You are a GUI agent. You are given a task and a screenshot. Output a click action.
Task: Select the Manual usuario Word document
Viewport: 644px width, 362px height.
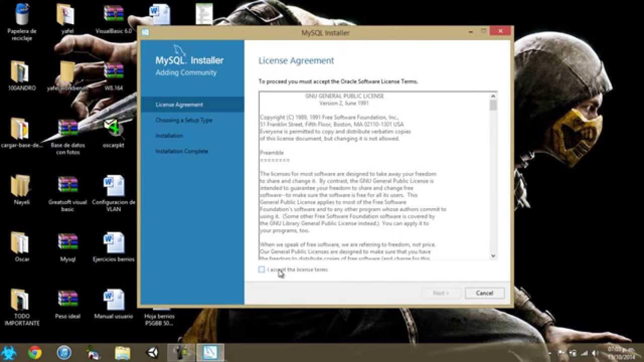(x=114, y=304)
